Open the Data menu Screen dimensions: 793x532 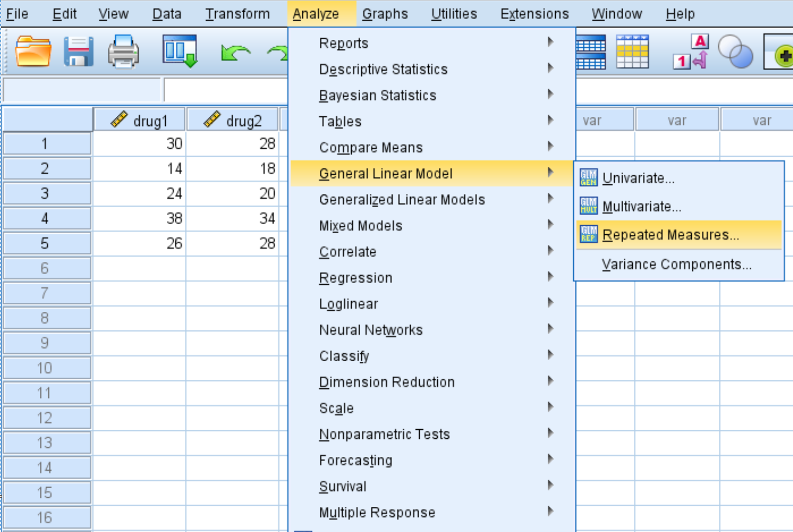click(167, 14)
